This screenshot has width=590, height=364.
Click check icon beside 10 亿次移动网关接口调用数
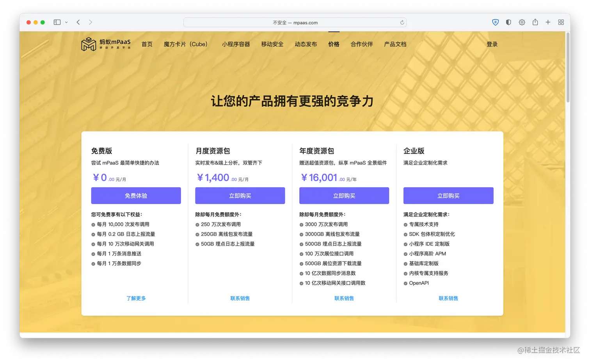(301, 283)
